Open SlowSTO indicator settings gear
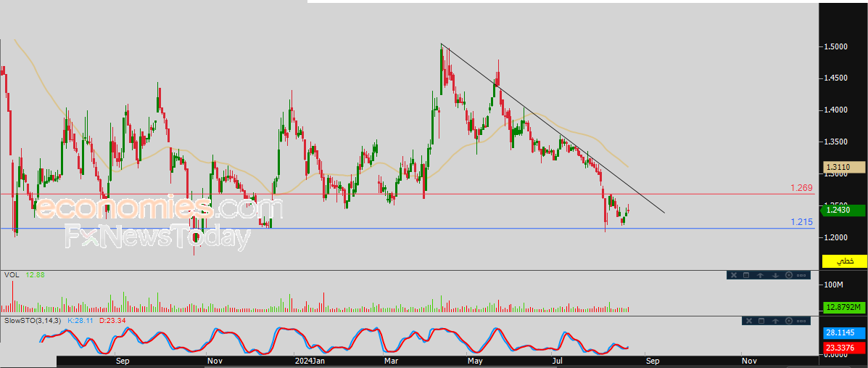Image resolution: width=868 pixels, height=368 pixels. click(x=789, y=321)
